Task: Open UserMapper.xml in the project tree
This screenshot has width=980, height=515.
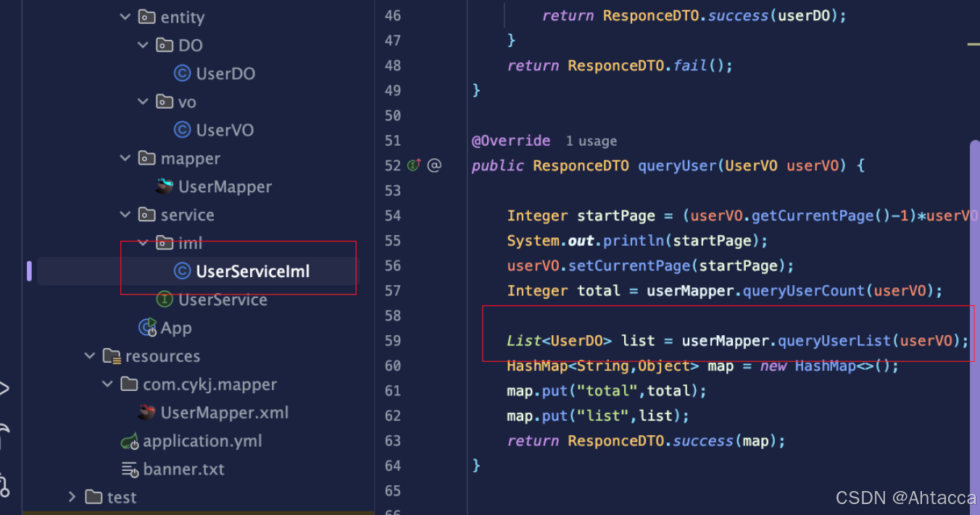Action: [225, 413]
